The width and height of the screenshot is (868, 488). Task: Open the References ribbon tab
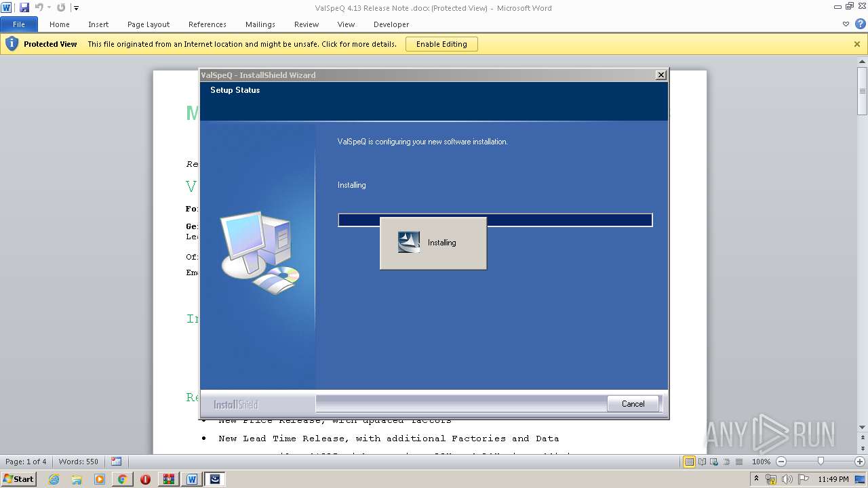coord(208,24)
